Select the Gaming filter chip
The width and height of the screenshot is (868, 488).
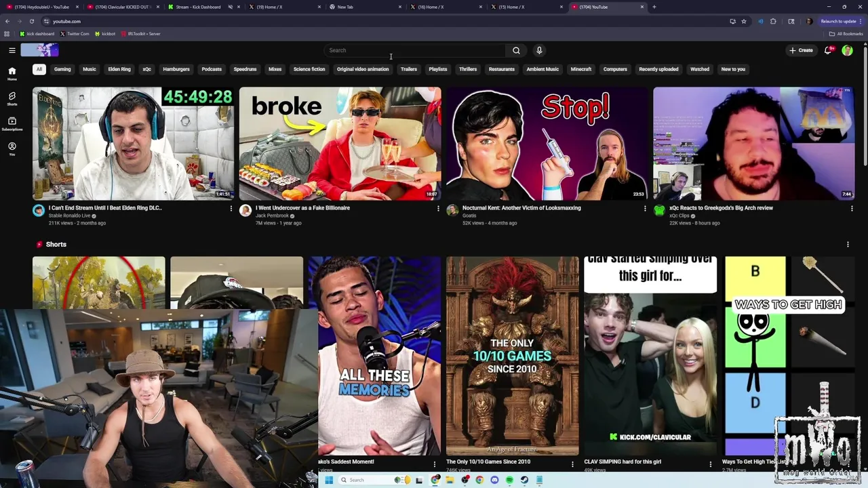62,69
